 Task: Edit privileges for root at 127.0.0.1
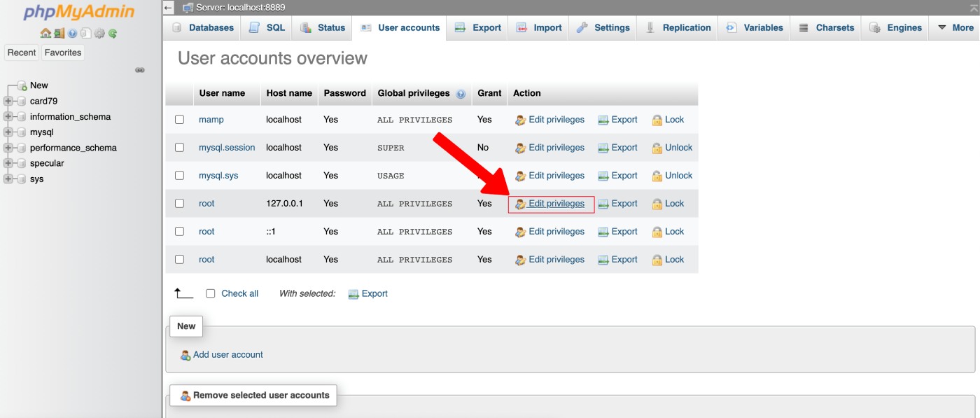549,204
